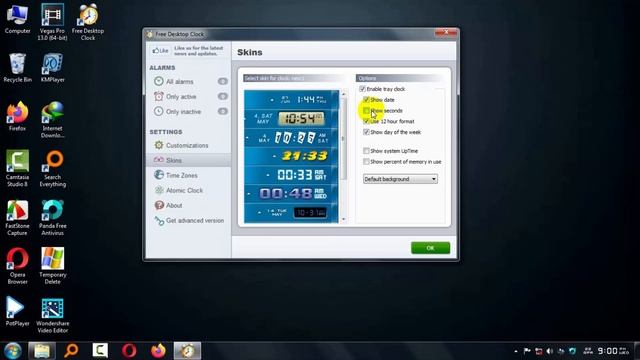Toggle the Enable tray clock checkbox
The image size is (640, 360).
click(362, 89)
